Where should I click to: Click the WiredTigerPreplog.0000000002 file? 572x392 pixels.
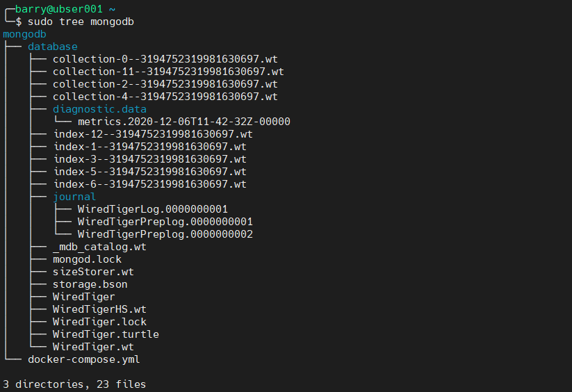pyautogui.click(x=165, y=234)
